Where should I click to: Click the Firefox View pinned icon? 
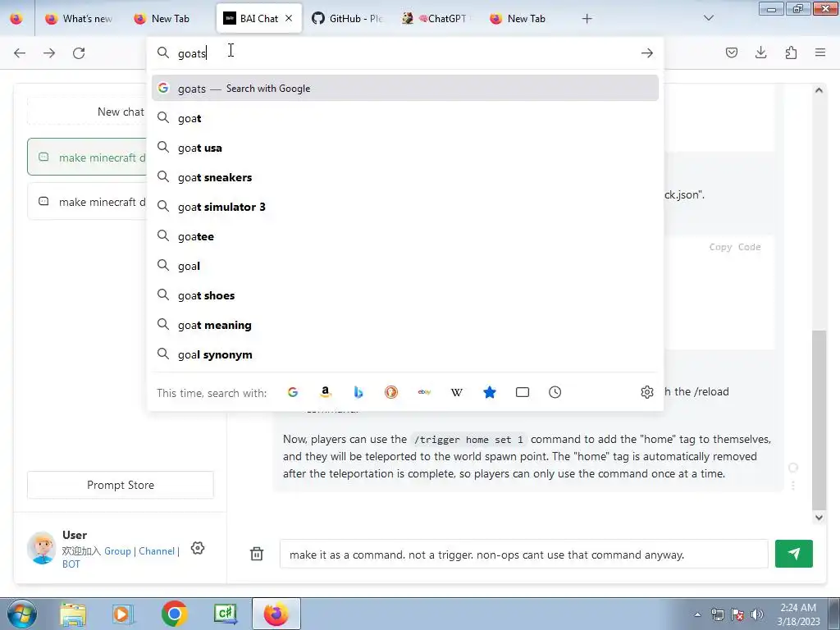point(16,18)
